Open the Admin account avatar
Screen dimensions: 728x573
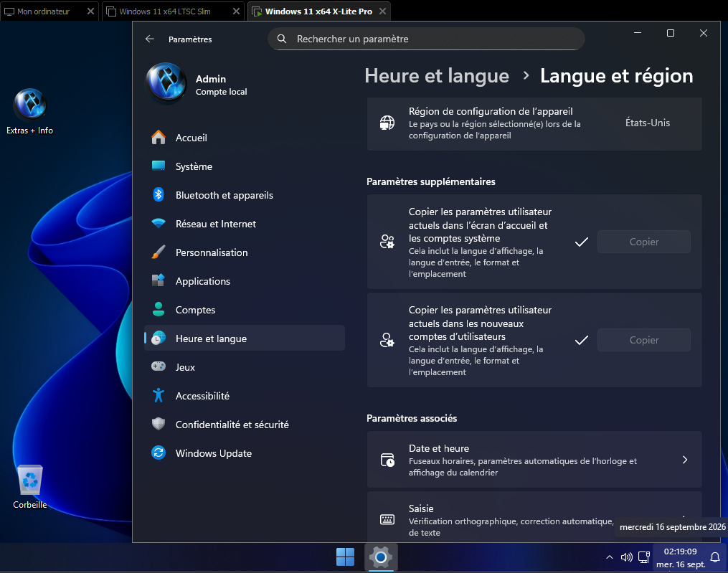tap(166, 82)
